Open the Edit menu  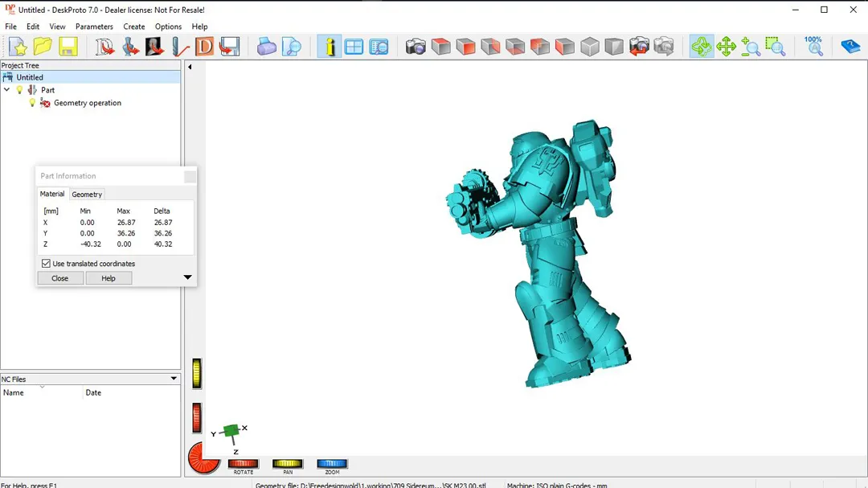point(33,27)
